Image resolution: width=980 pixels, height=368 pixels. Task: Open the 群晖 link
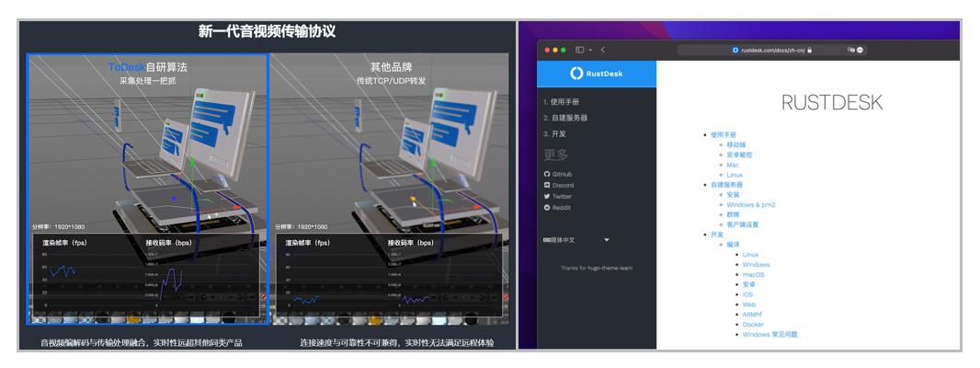(733, 214)
